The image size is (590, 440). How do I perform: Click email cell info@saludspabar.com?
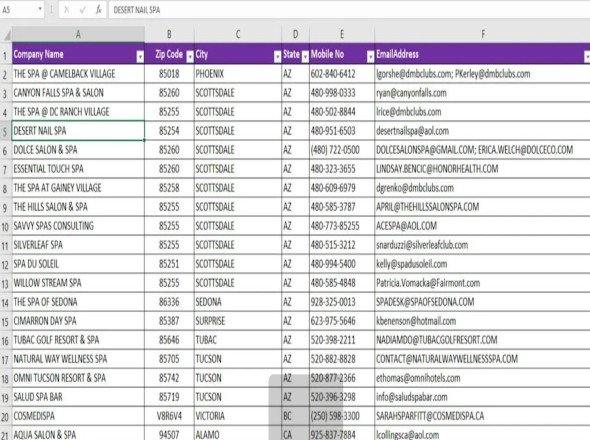(482, 397)
